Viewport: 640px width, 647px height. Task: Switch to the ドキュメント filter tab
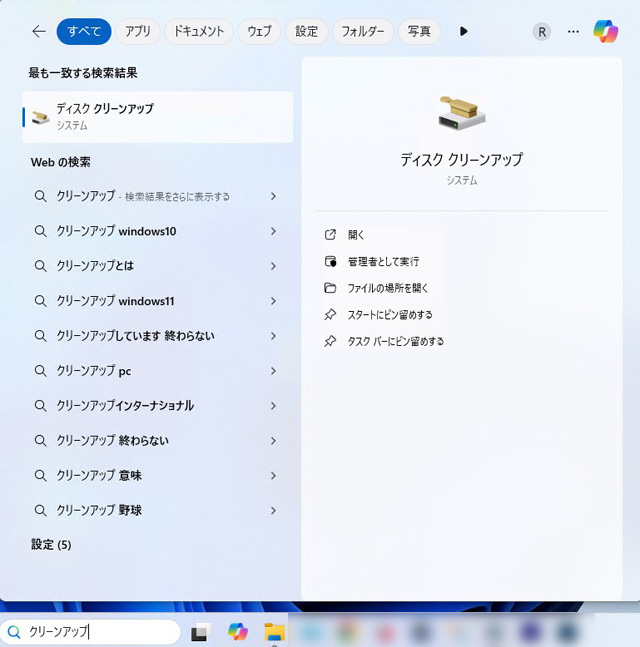point(199,31)
